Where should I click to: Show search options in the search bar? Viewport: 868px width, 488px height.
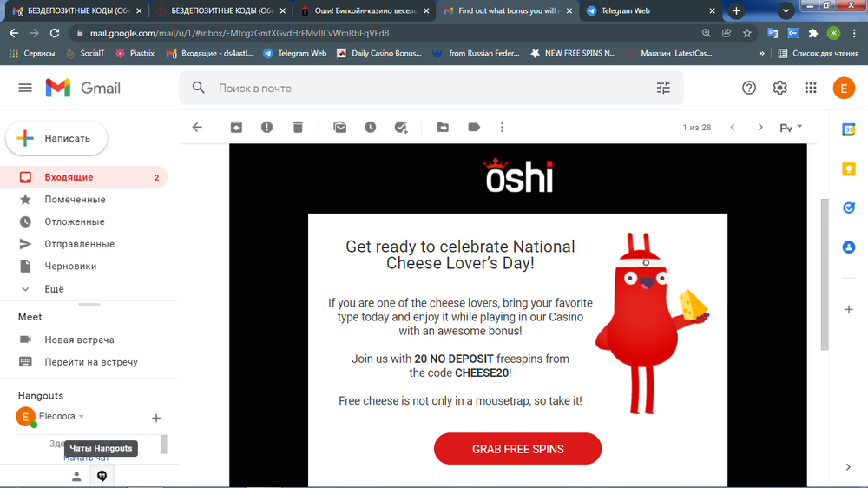click(663, 88)
